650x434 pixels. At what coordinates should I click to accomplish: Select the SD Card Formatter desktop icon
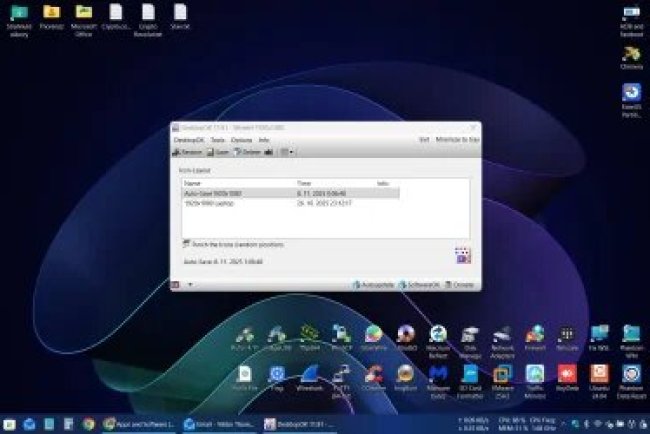coord(470,382)
